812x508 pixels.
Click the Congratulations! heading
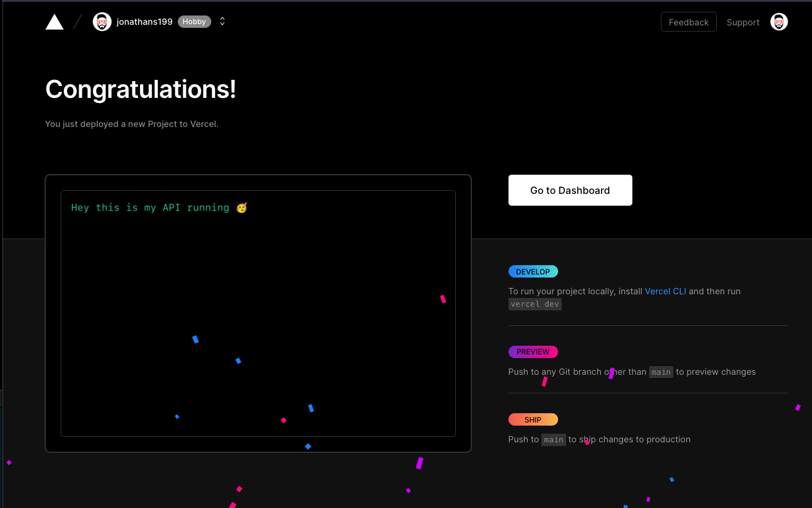pyautogui.click(x=141, y=89)
